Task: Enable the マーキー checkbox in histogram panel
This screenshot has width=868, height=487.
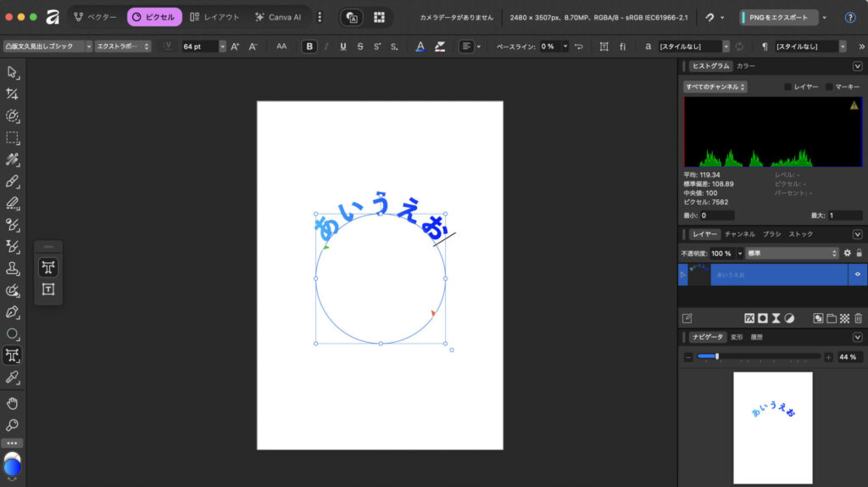Action: tap(829, 87)
